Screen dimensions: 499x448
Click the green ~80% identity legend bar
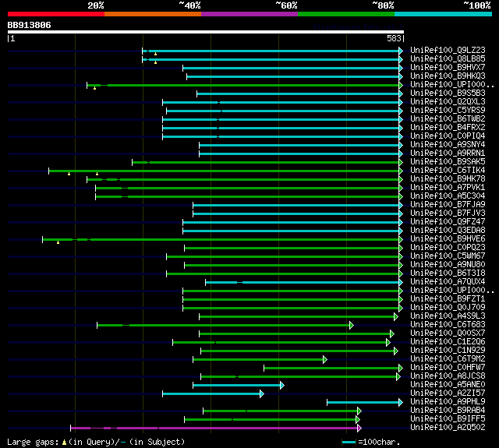tap(346, 14)
